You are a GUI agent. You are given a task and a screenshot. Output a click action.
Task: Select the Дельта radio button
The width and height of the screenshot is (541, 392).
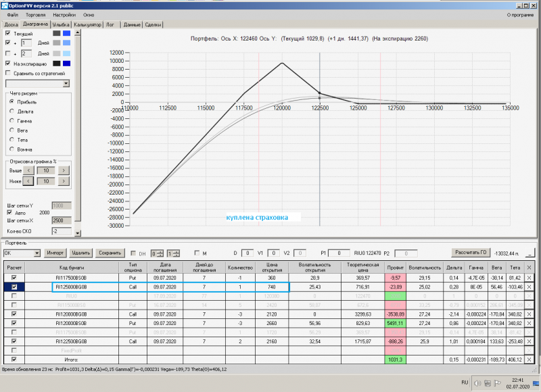(x=12, y=112)
